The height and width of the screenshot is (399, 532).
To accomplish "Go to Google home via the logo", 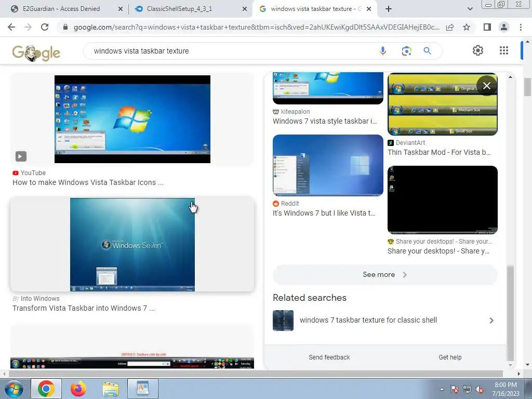I will [36, 52].
